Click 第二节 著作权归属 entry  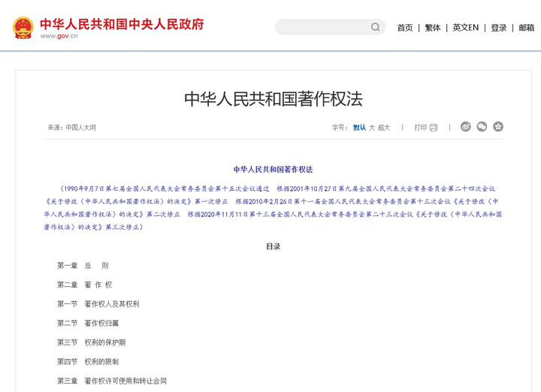(x=88, y=324)
